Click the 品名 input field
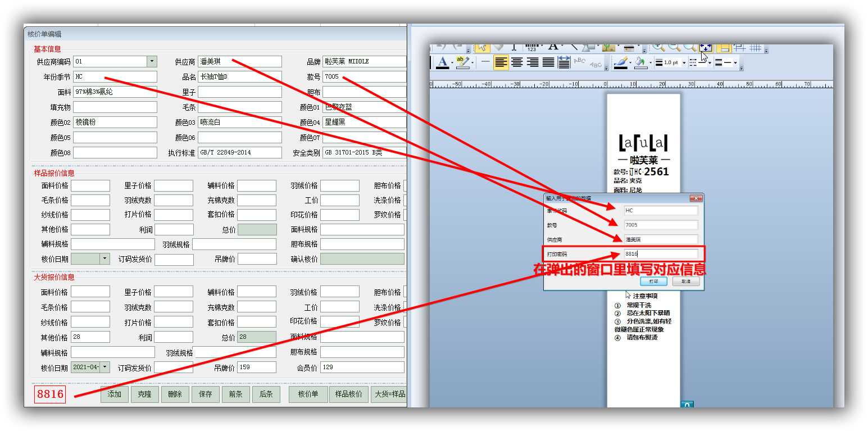 [239, 77]
